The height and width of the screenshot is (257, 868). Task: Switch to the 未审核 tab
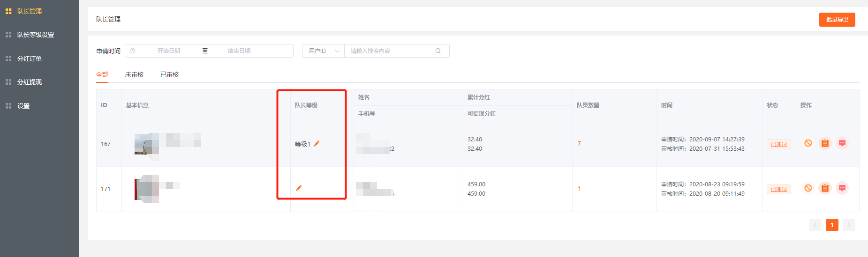point(134,75)
